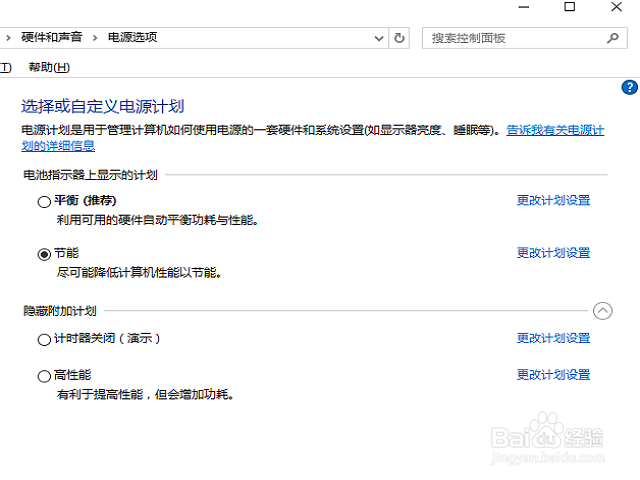Open 更改计划设置 for the 节能 plan

pyautogui.click(x=553, y=253)
